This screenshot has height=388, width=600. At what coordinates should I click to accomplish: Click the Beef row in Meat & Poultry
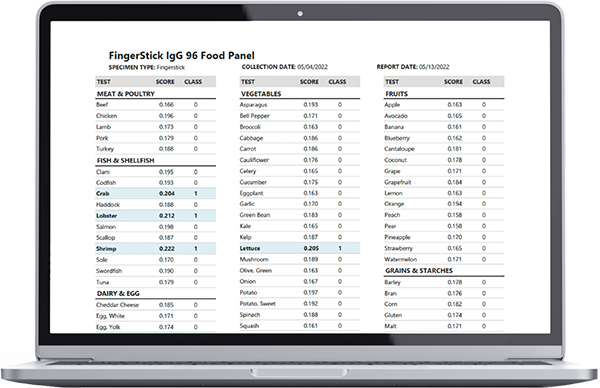coord(155,104)
